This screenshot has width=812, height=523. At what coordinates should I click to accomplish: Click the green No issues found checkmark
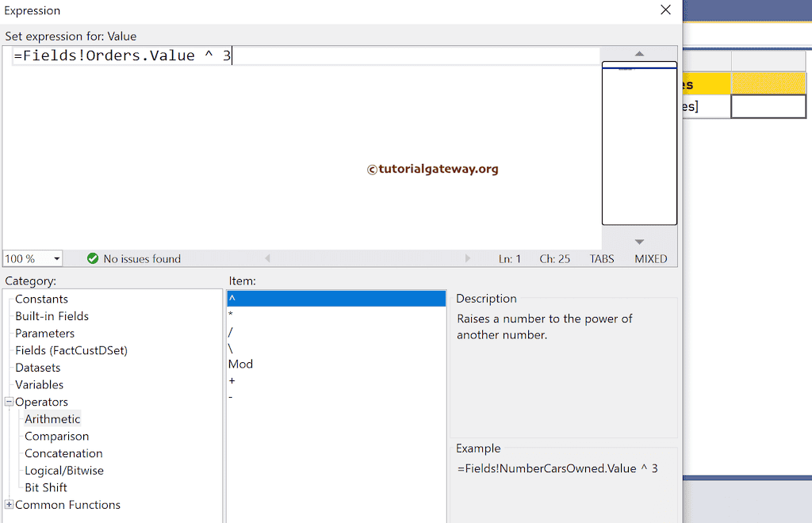pos(93,258)
